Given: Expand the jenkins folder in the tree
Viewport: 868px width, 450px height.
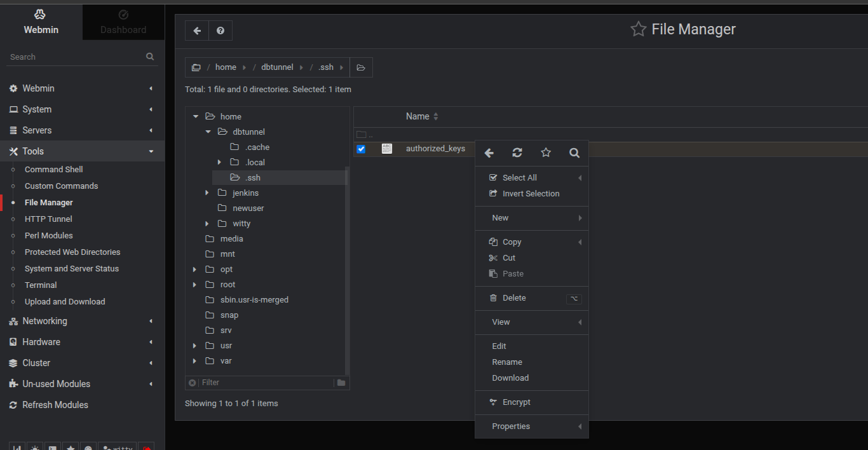Looking at the screenshot, I should tap(206, 193).
